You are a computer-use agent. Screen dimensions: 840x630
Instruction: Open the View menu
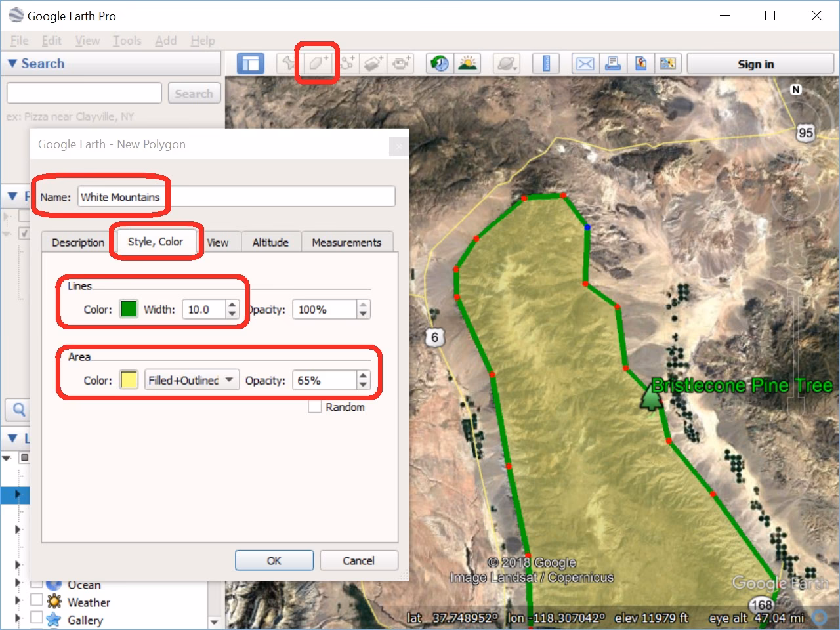[87, 41]
